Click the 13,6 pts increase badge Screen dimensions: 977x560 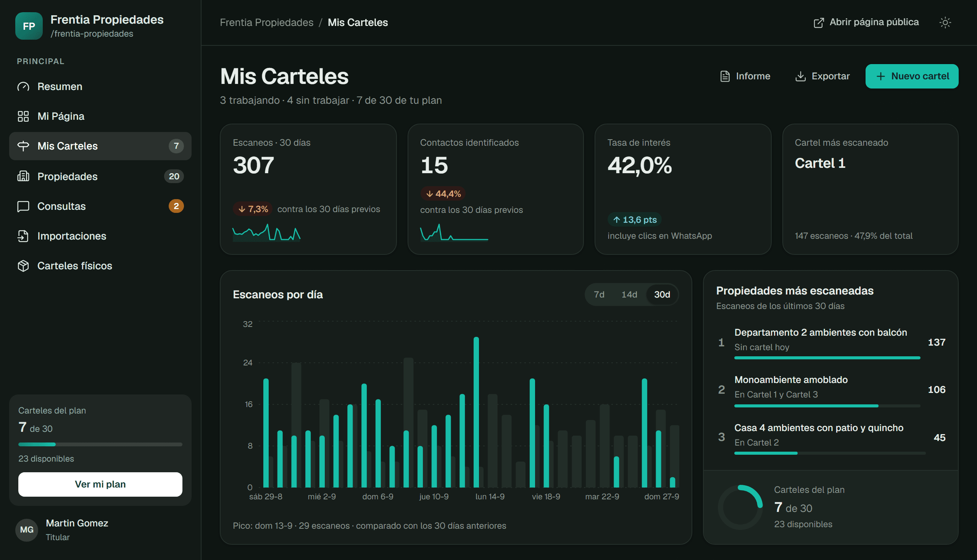click(634, 220)
